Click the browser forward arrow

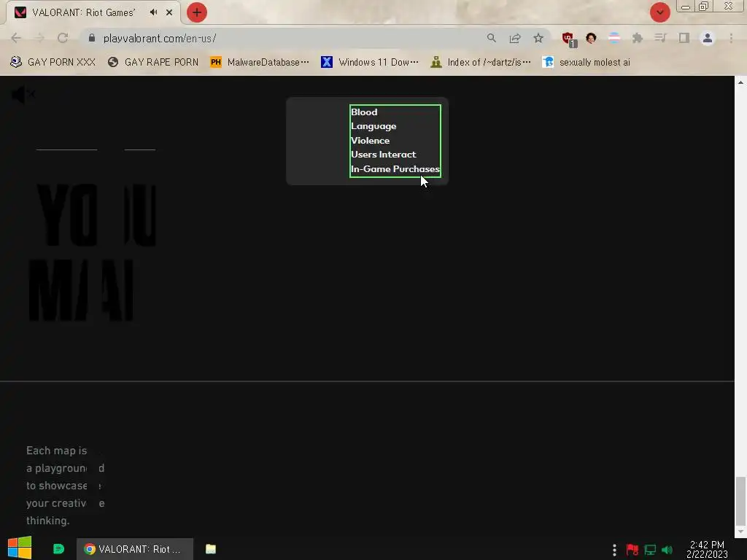tap(39, 38)
